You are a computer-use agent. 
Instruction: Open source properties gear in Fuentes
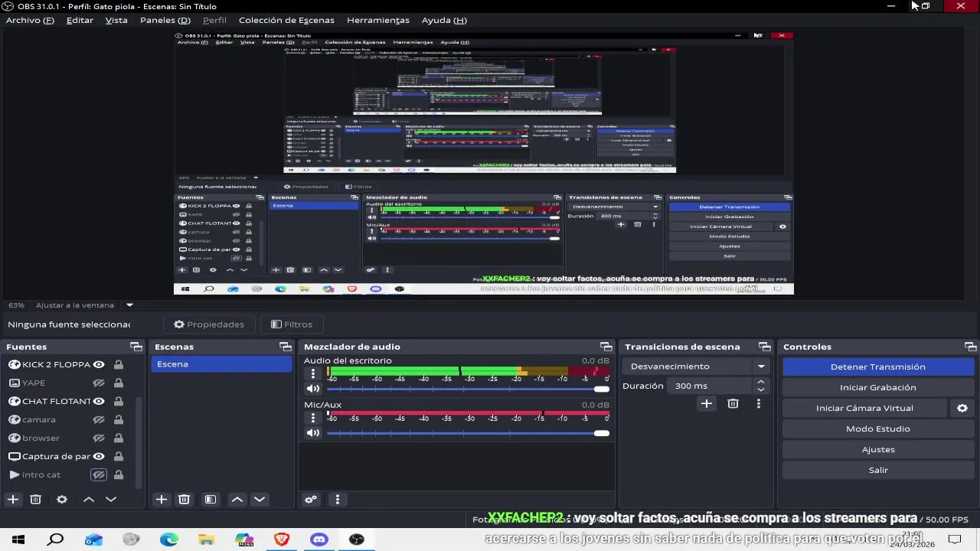tap(62, 499)
